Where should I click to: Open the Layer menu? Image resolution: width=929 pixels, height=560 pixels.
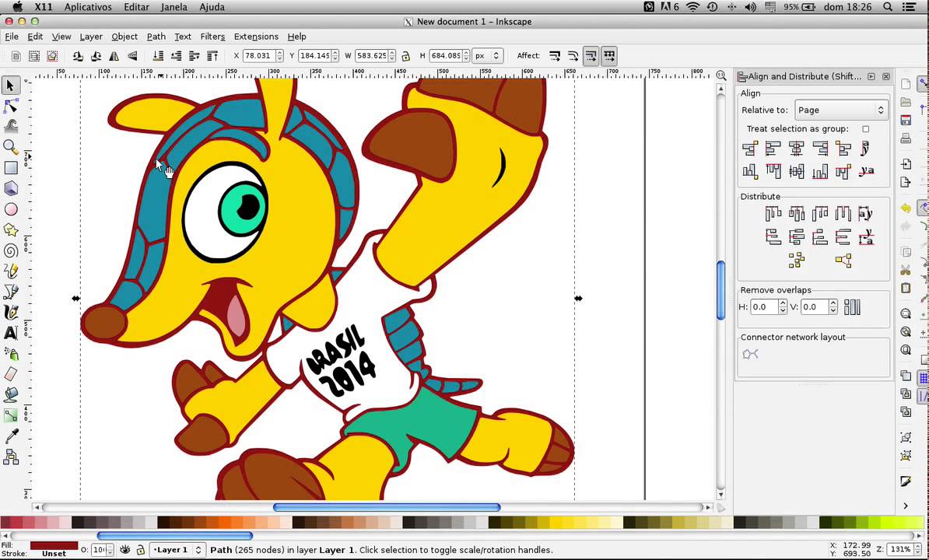click(91, 36)
